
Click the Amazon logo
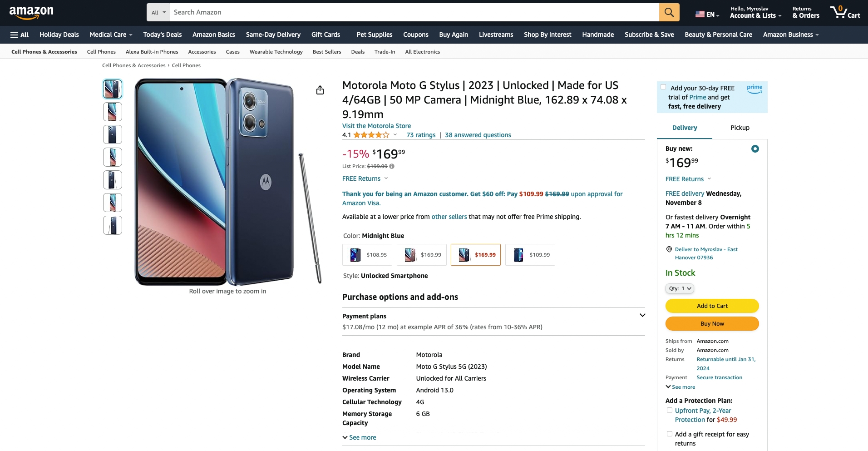point(31,12)
